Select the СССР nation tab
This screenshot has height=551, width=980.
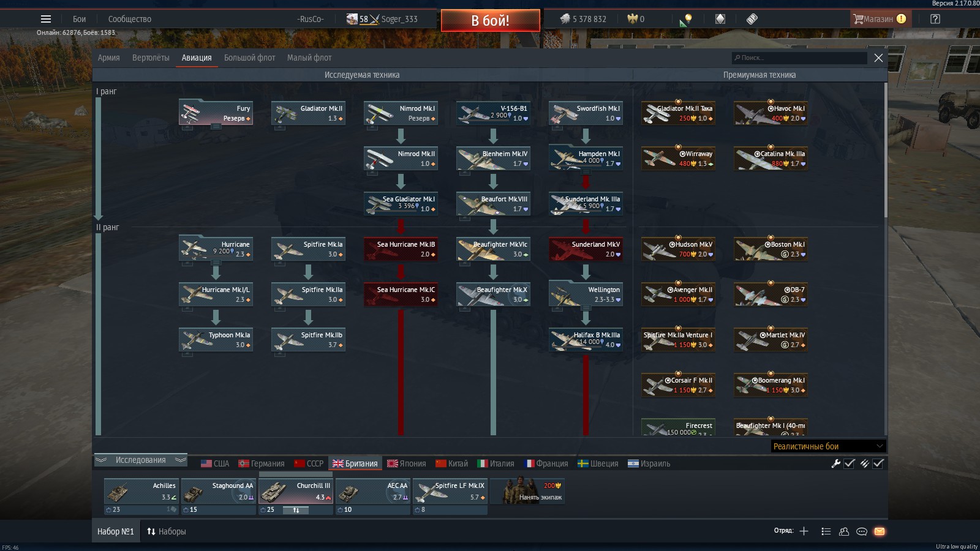[309, 463]
